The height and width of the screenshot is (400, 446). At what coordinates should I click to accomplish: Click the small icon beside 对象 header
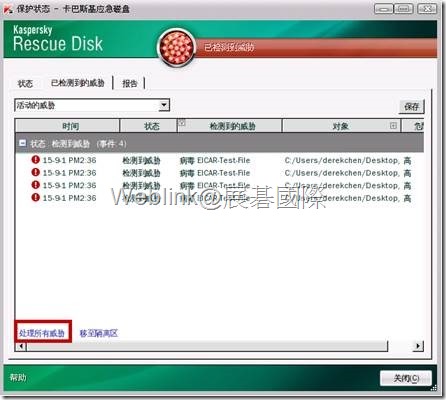[x=393, y=126]
